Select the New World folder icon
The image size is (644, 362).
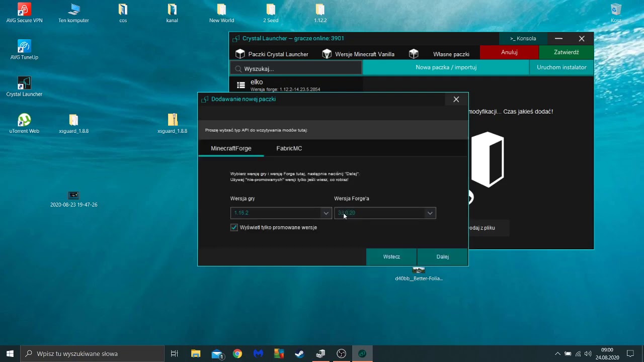click(x=221, y=13)
